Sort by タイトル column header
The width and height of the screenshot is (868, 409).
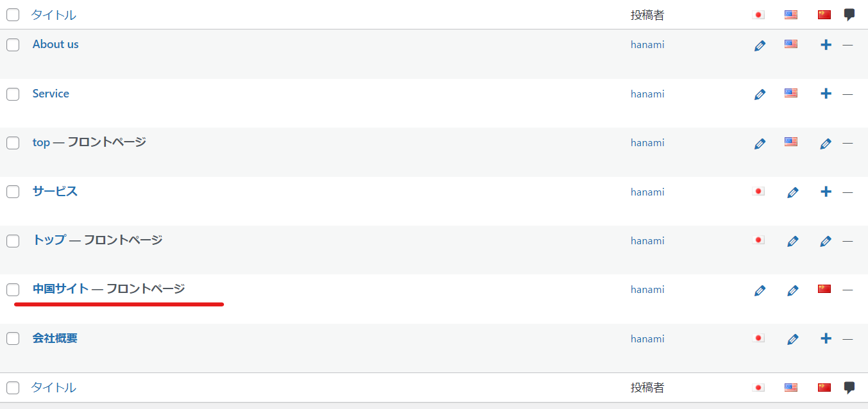pos(54,15)
